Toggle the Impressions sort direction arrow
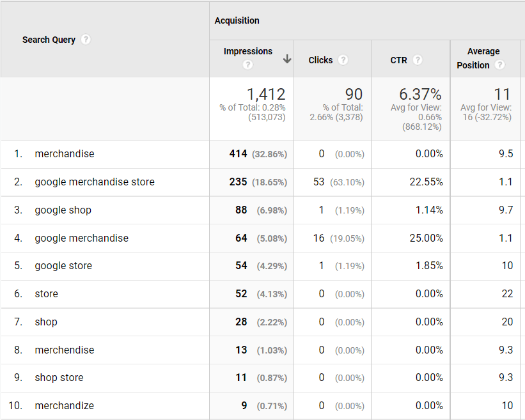525x420 pixels. [287, 58]
